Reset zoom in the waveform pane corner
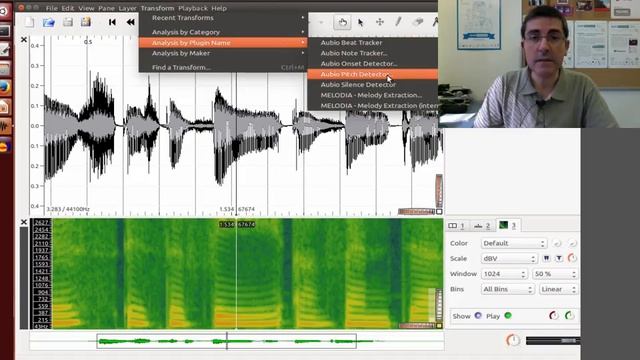This screenshot has width=640, height=360. point(439,211)
